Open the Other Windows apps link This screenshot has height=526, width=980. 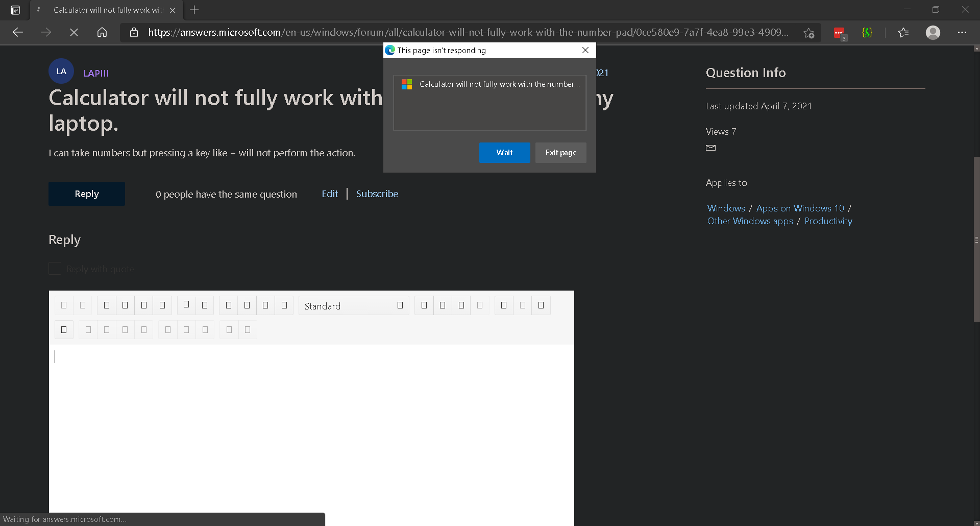tap(750, 221)
